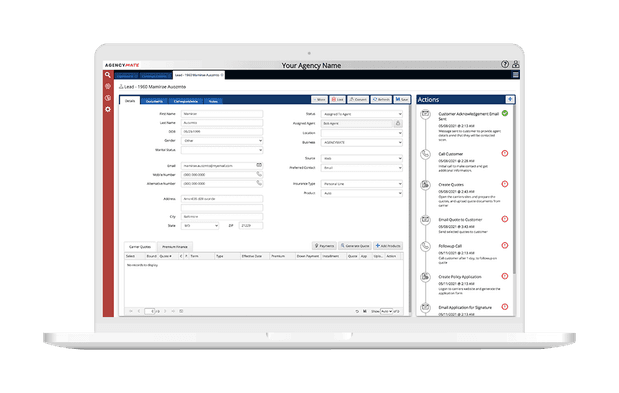Open the Insurance Type dropdown
Screen dimensions: 619x393
pyautogui.click(x=362, y=184)
